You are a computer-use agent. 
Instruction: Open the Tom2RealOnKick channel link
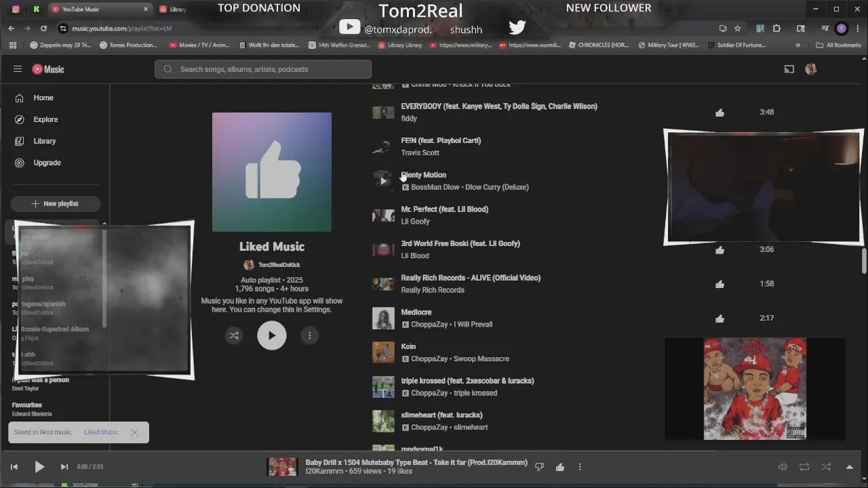(279, 265)
